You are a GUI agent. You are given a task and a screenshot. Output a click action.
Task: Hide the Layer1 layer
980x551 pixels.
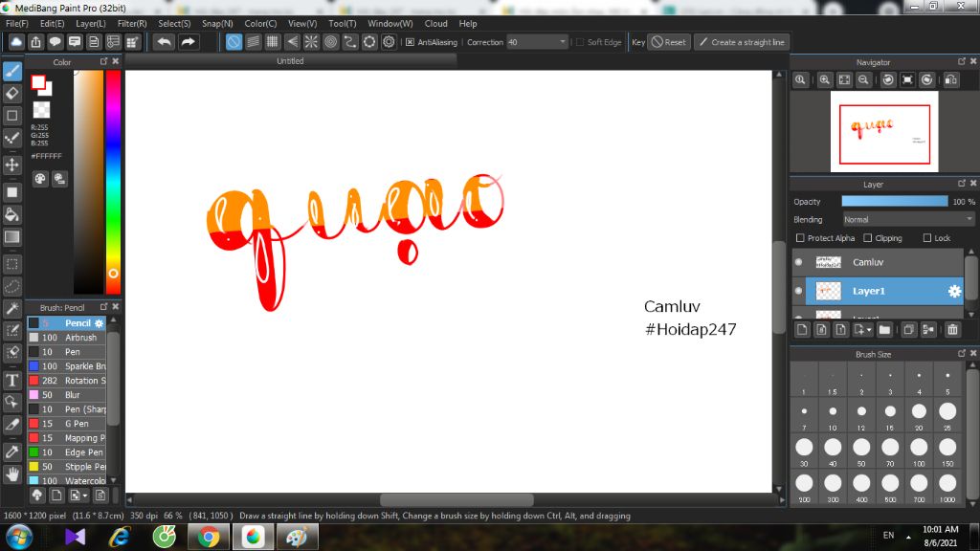pyautogui.click(x=799, y=291)
